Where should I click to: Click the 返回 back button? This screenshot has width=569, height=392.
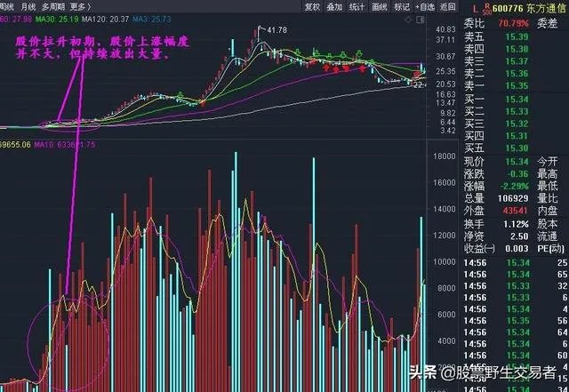point(448,6)
